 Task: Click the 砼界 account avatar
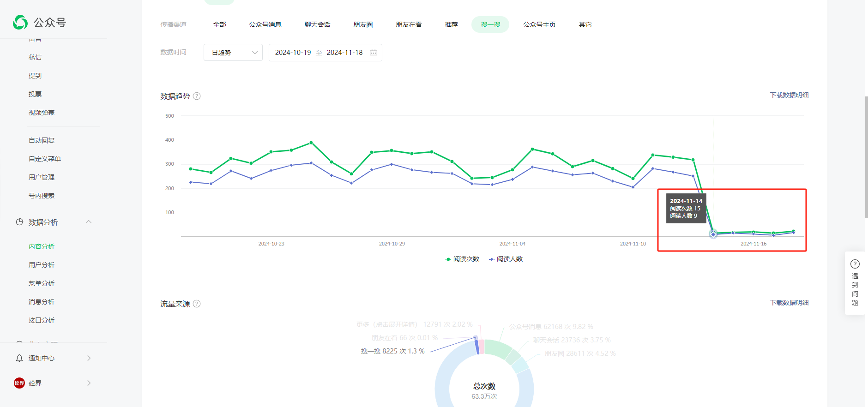coord(19,383)
